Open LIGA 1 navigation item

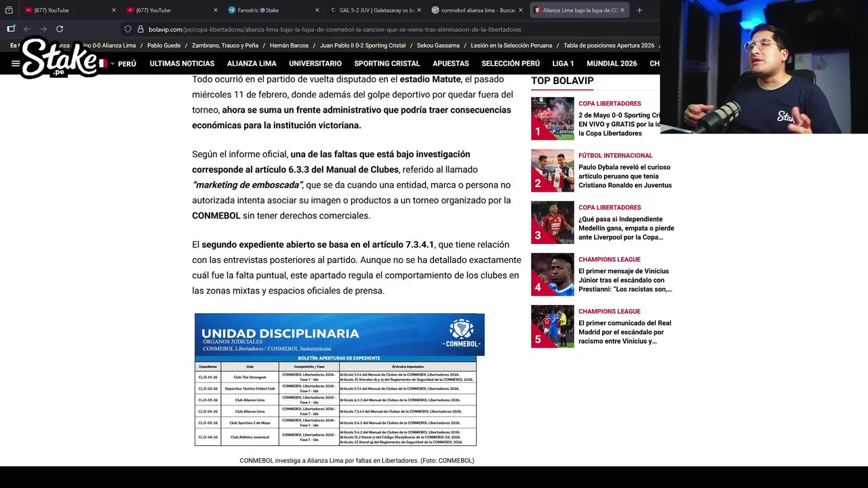coord(563,64)
